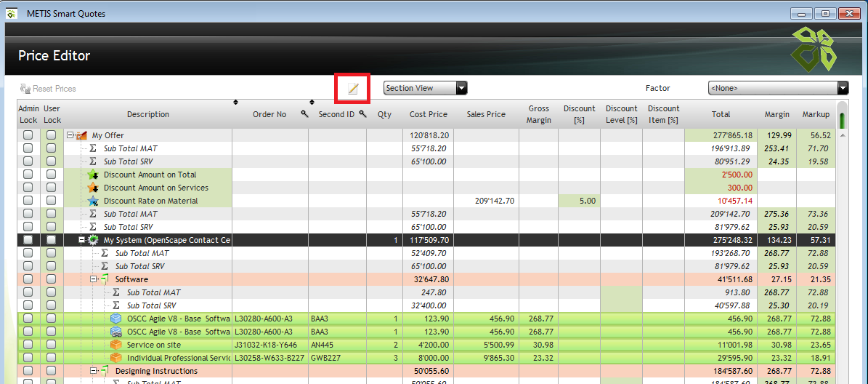Viewport: 868px width, 384px height.
Task: Click the sort arrows above the Description column
Action: tap(235, 102)
